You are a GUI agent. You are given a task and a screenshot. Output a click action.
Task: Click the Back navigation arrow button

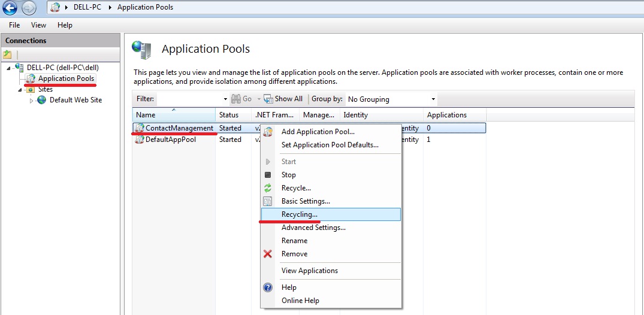[10, 8]
